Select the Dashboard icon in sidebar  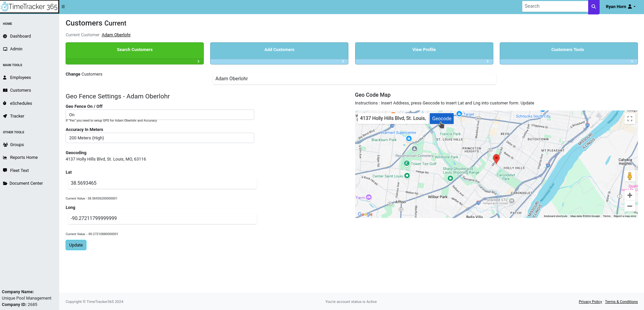5,36
